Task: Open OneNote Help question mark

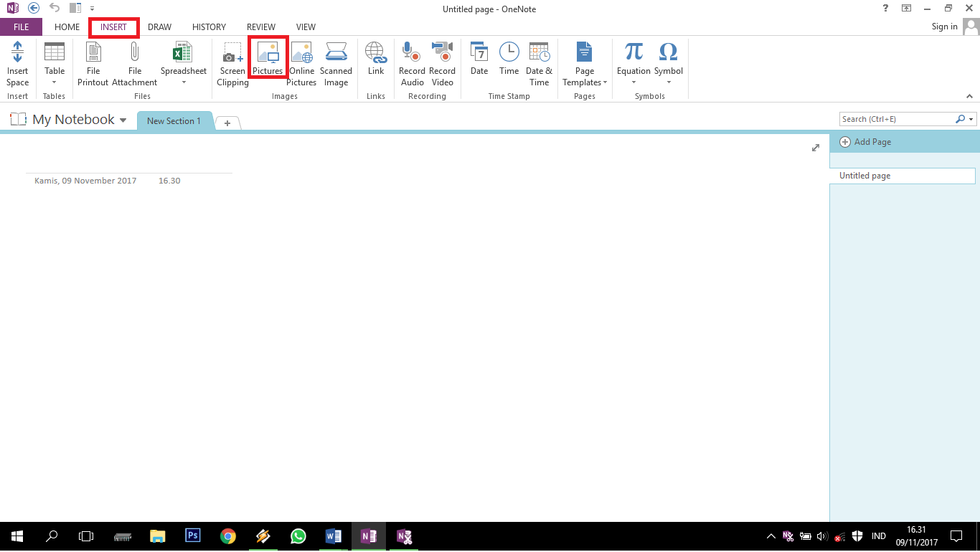Action: click(x=886, y=9)
